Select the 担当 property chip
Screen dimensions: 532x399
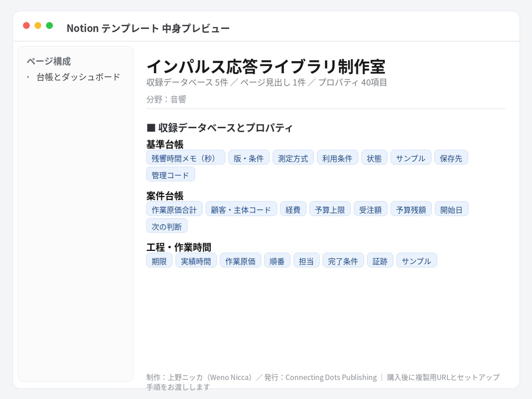click(307, 261)
